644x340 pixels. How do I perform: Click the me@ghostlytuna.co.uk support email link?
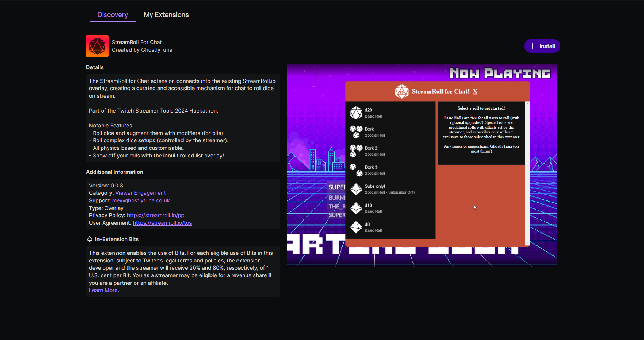click(141, 200)
